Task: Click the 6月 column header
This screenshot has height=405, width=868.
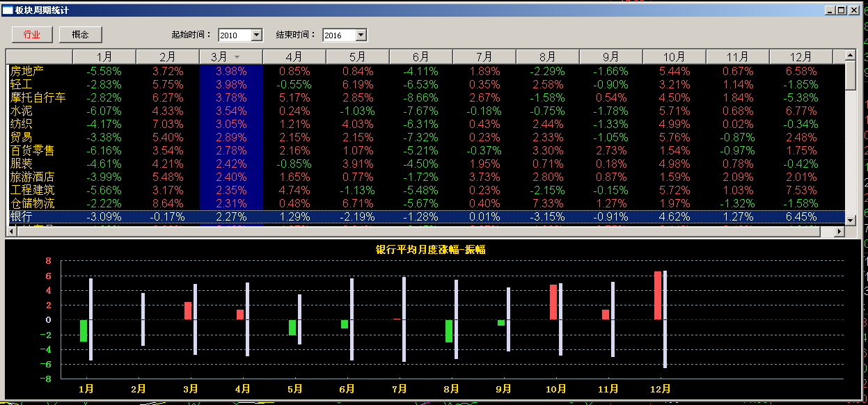Action: (420, 57)
